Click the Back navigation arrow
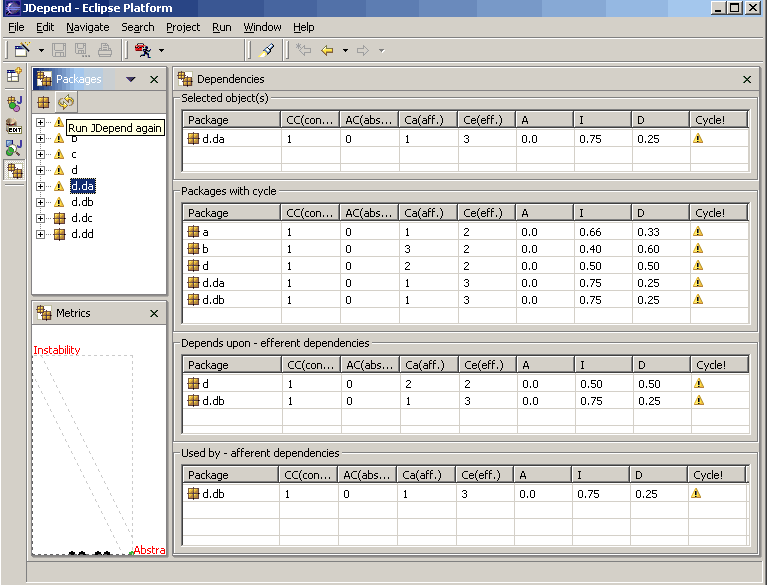This screenshot has height=585, width=767. pos(327,50)
